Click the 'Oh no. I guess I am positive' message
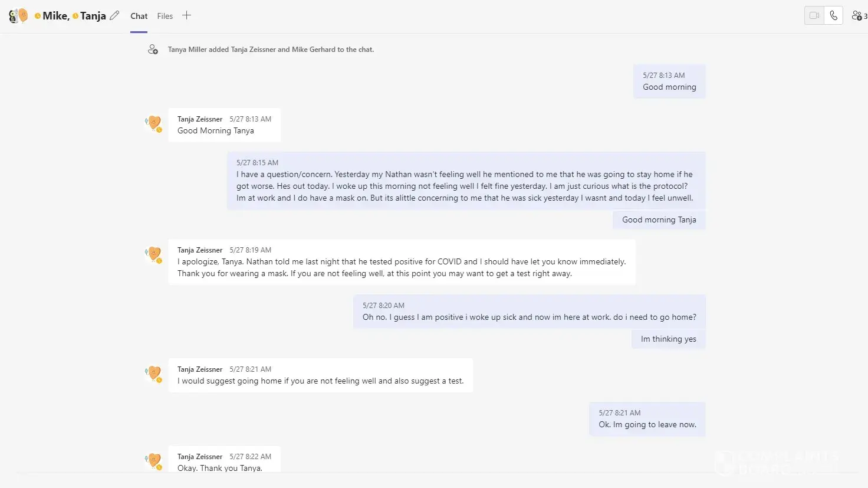The height and width of the screenshot is (488, 868). (x=529, y=312)
